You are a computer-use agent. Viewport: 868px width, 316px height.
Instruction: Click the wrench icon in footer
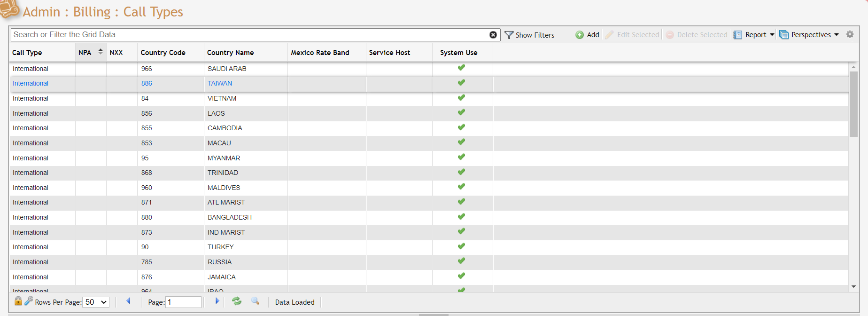pyautogui.click(x=29, y=301)
